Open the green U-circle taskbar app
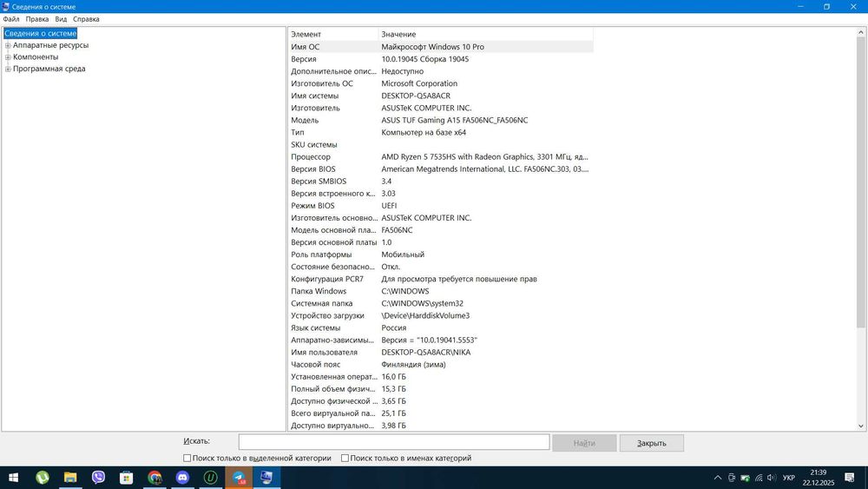Viewport: 868px width, 489px height. coord(210,478)
